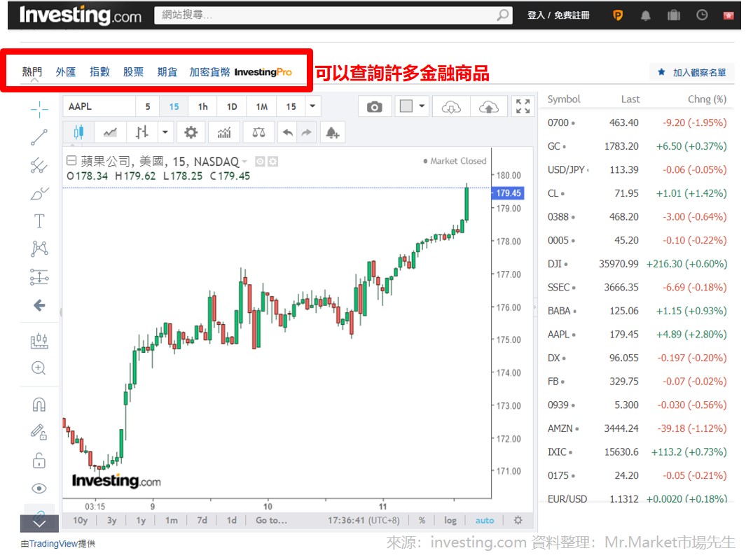Redo the last chart action
This screenshot has width=746, height=560.
click(x=306, y=132)
